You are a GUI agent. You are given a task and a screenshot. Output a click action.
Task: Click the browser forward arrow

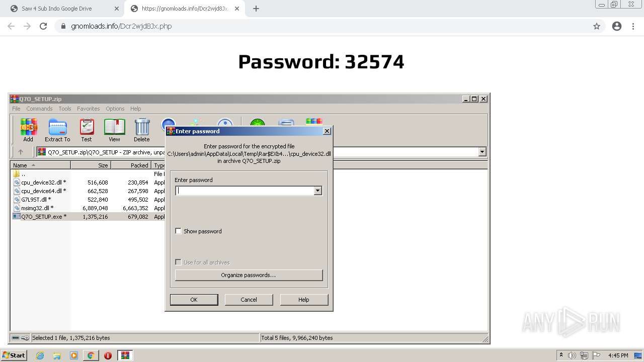(x=27, y=26)
